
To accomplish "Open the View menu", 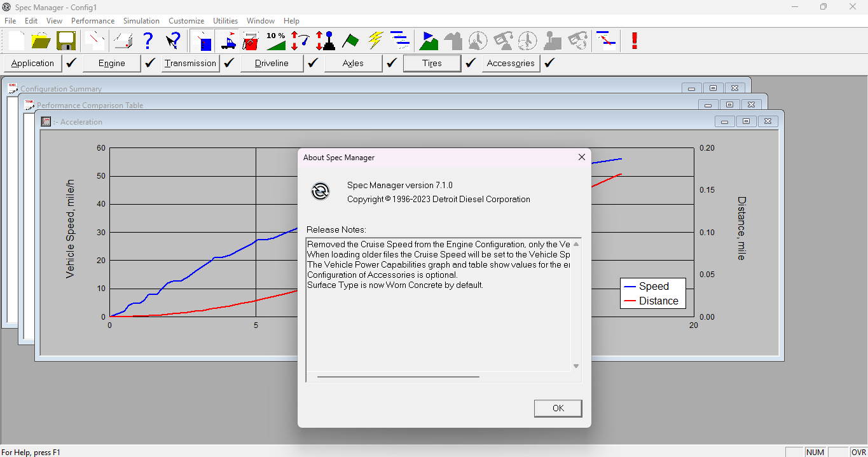I will [x=54, y=21].
